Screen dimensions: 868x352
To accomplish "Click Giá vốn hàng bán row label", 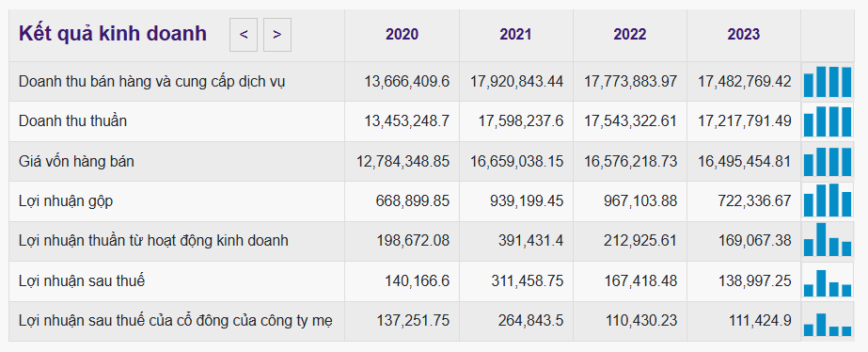I will [76, 161].
